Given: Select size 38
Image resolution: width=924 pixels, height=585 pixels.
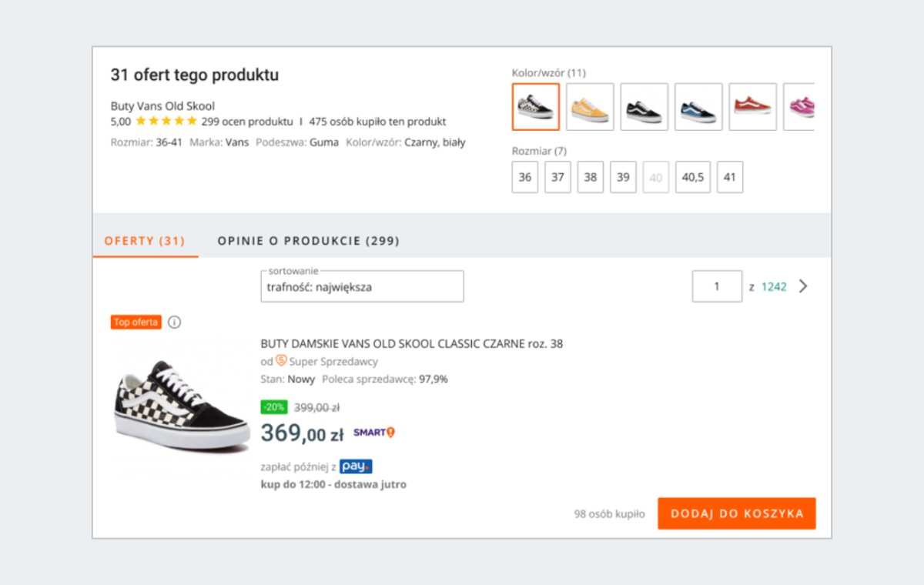Looking at the screenshot, I should (x=591, y=177).
